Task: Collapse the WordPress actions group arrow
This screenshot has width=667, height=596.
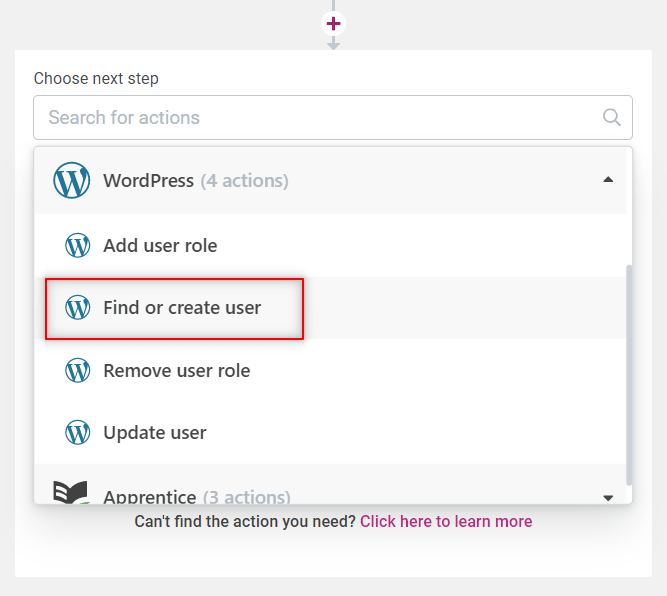Action: 608,180
